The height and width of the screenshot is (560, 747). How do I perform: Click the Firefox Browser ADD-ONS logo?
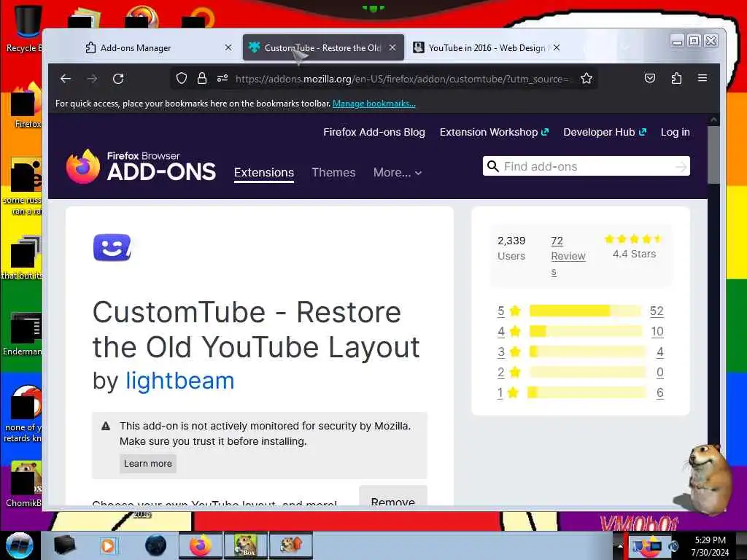tap(141, 166)
